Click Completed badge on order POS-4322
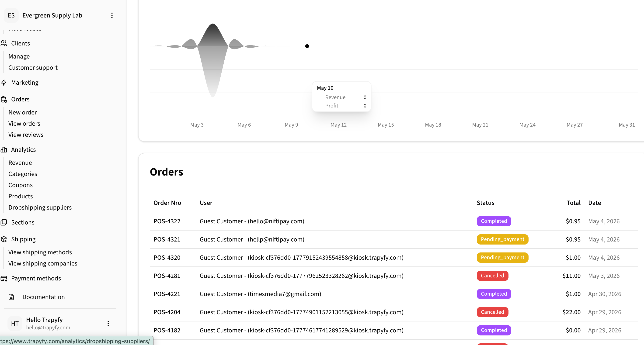 coord(494,221)
